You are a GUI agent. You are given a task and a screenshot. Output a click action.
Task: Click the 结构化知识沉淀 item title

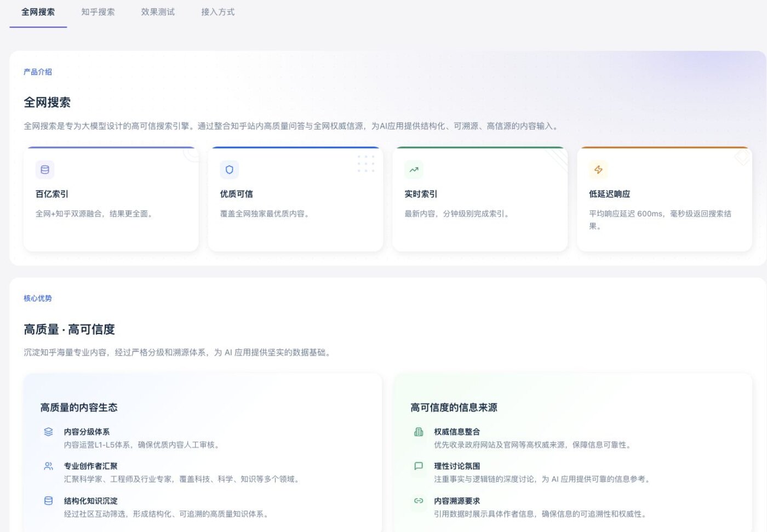91,501
